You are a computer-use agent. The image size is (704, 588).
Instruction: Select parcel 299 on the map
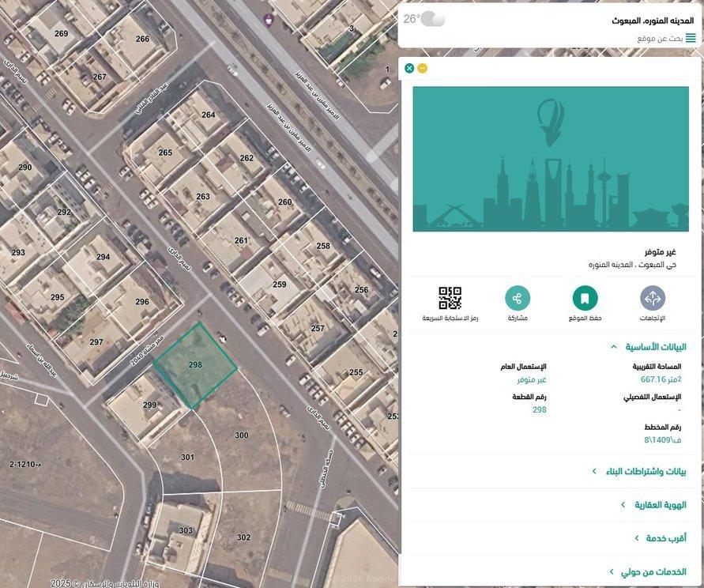(149, 405)
